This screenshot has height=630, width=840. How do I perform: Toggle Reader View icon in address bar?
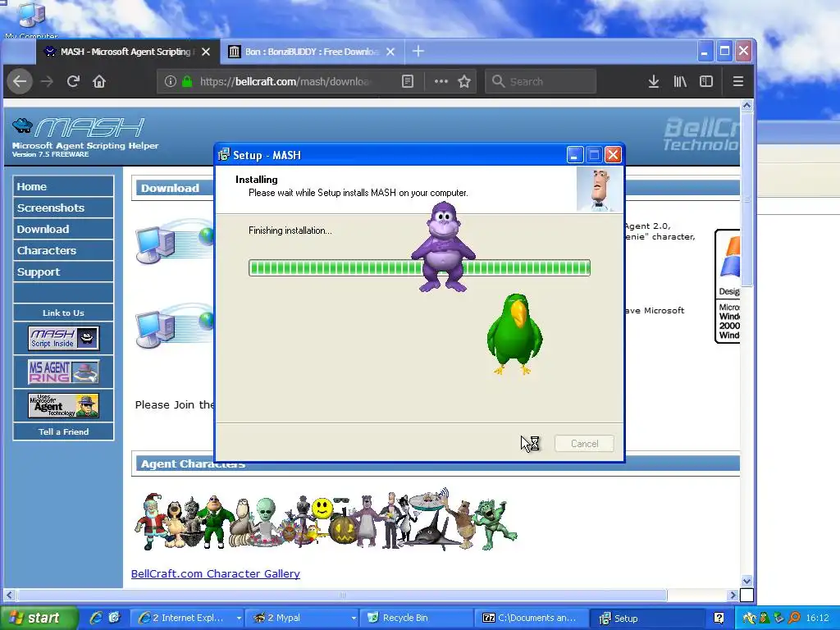408,81
